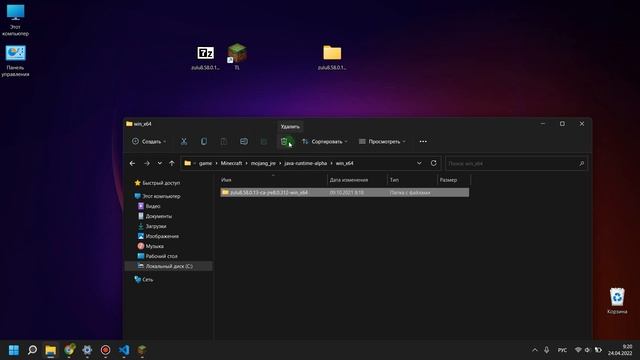Screen dimensions: 640x360
Task: Select the zulu8.58.0.13 folder row in file list
Action: pyautogui.click(x=344, y=192)
